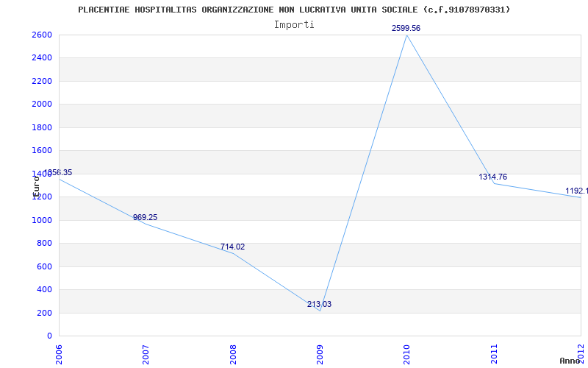Click the 'Anno' x-axis title
The height and width of the screenshot is (368, 588).
tap(570, 361)
